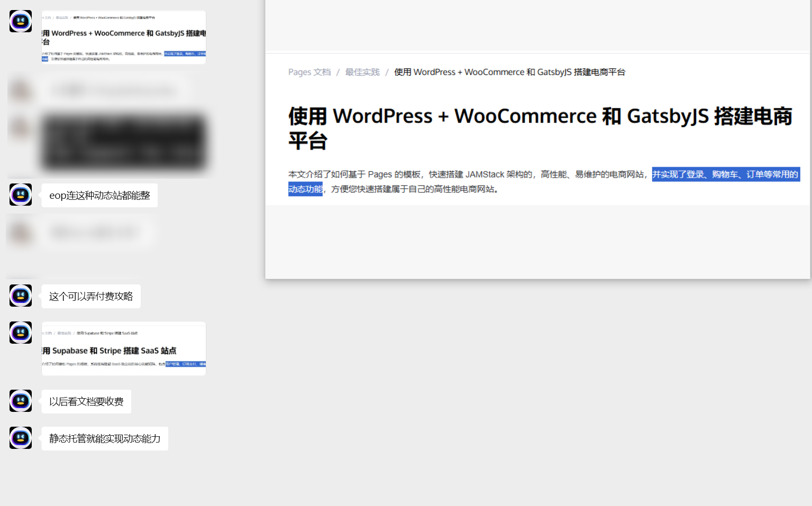Open the Supabase and Stripe SaaS thumbnail
The image size is (812, 506).
[124, 348]
